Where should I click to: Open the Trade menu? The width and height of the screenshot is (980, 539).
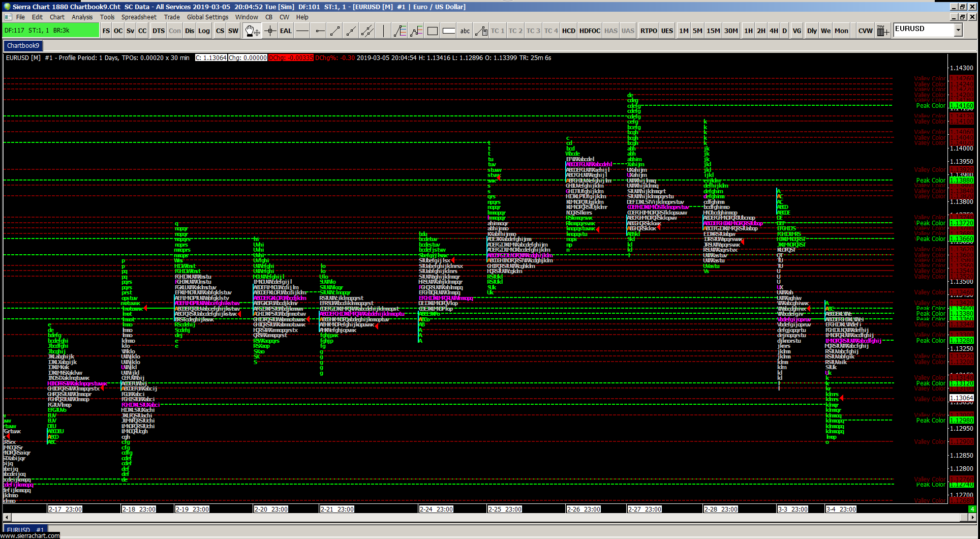(x=172, y=17)
